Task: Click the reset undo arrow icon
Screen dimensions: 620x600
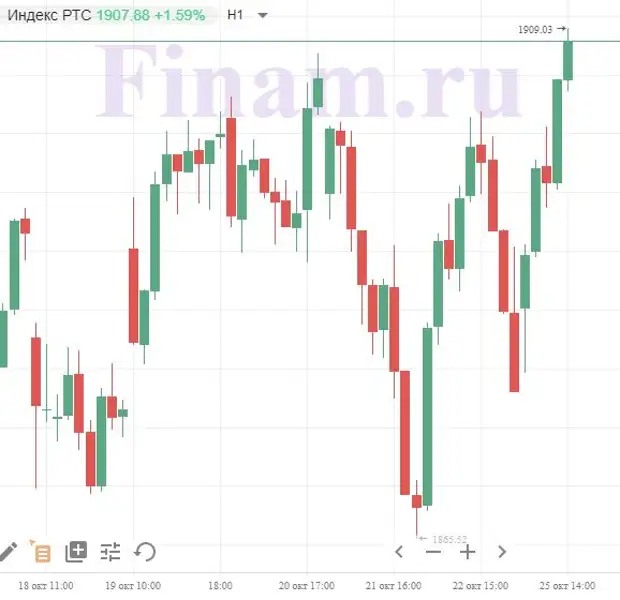Action: click(x=144, y=550)
